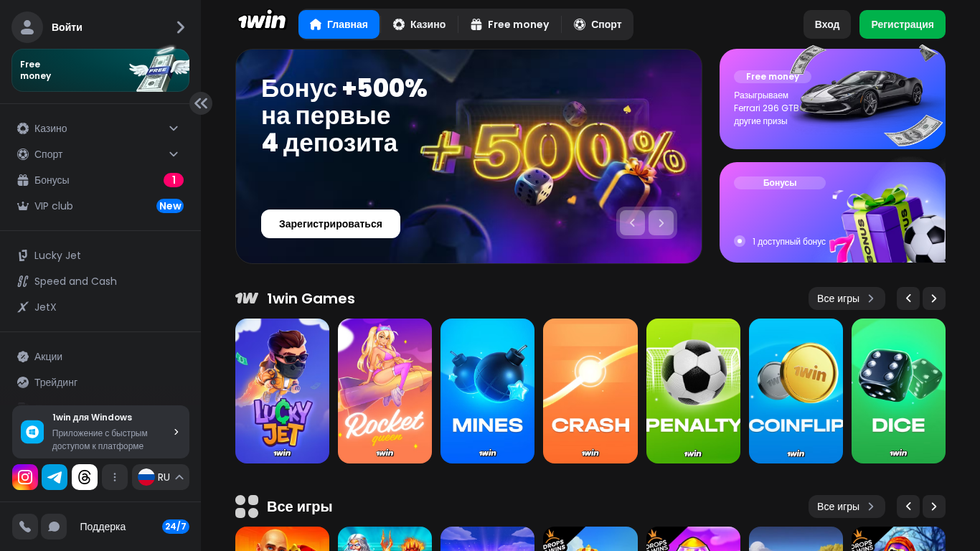Expand the Казино sidebar section
This screenshot has height=551, width=980.
(x=100, y=128)
